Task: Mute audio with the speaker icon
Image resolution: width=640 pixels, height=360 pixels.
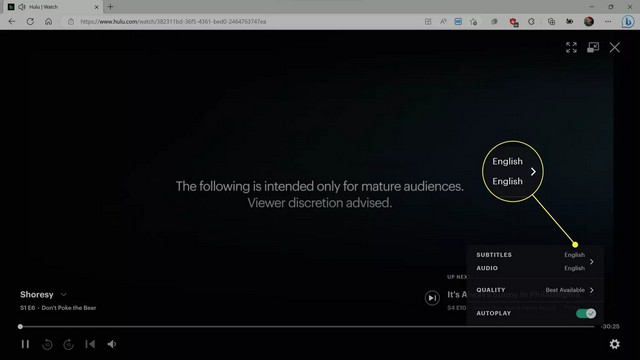Action: click(112, 344)
